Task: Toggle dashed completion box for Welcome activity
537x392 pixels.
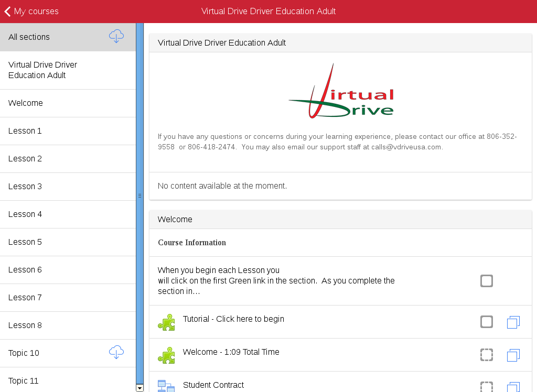Action: point(486,355)
